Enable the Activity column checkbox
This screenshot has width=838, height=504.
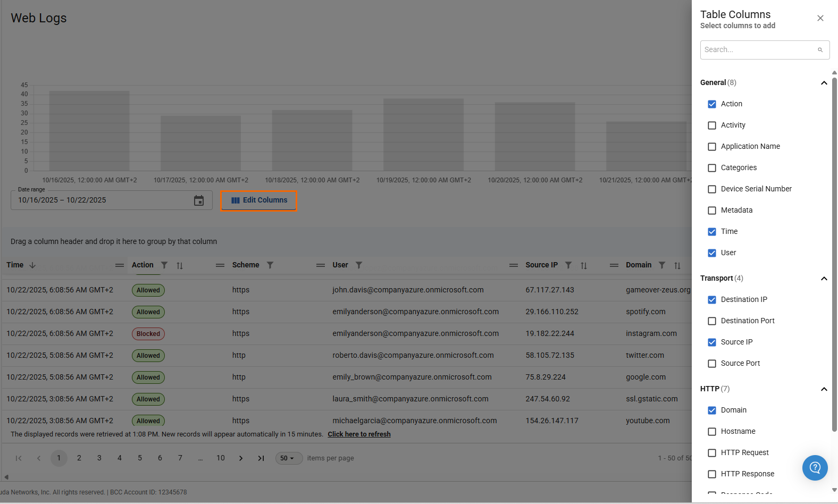pyautogui.click(x=712, y=125)
